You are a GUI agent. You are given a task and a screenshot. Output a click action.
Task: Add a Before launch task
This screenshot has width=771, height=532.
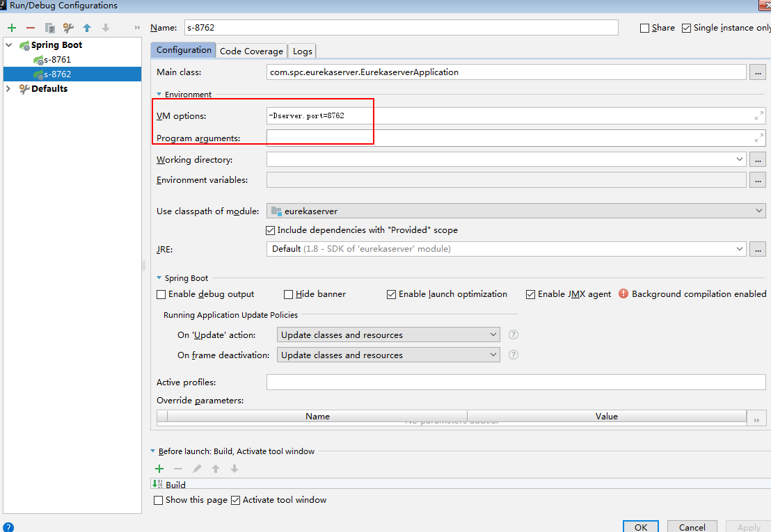(x=159, y=469)
